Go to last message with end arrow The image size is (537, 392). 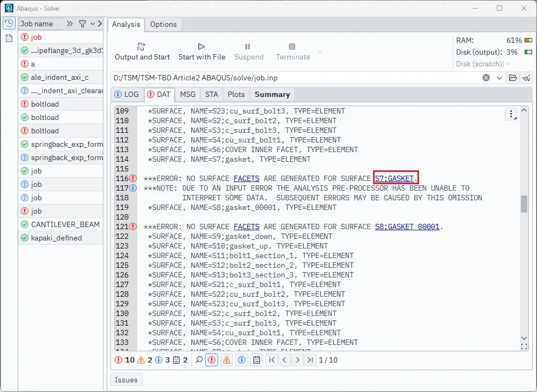tap(310, 360)
